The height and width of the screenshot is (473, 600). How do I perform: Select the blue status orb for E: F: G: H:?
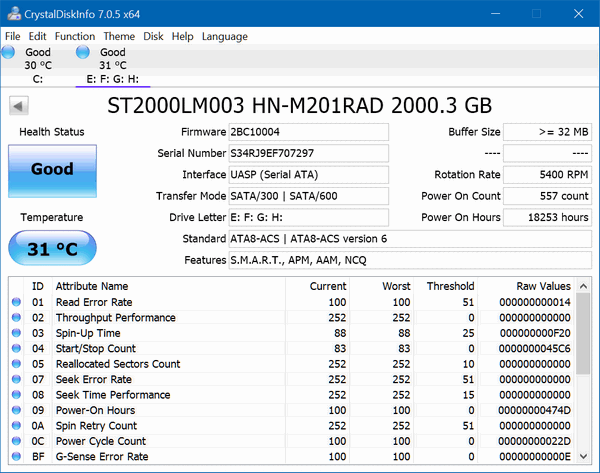(x=83, y=52)
